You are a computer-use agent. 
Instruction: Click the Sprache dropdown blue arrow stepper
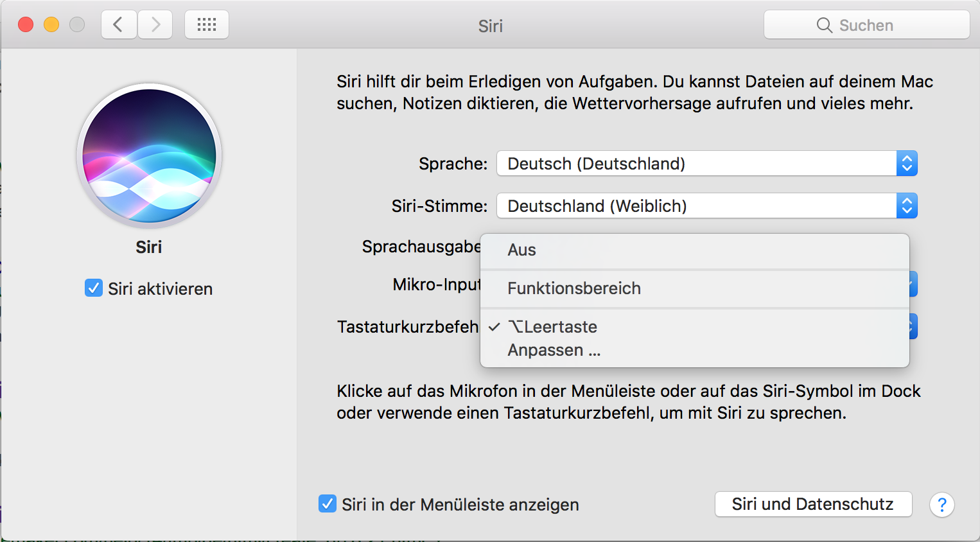[907, 164]
